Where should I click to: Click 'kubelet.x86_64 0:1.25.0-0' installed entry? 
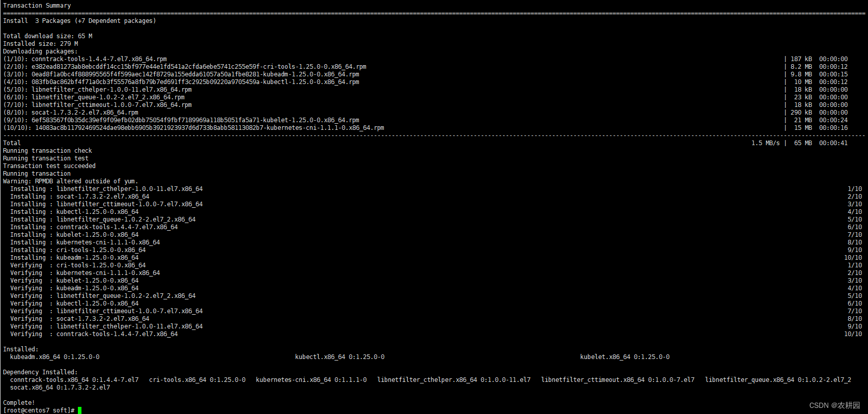pyautogui.click(x=625, y=357)
